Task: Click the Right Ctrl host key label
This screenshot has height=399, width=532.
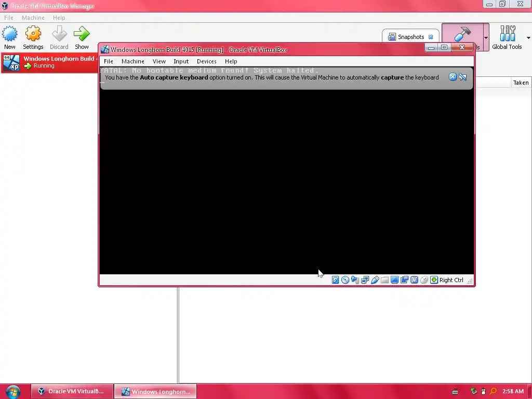Action: (x=451, y=280)
